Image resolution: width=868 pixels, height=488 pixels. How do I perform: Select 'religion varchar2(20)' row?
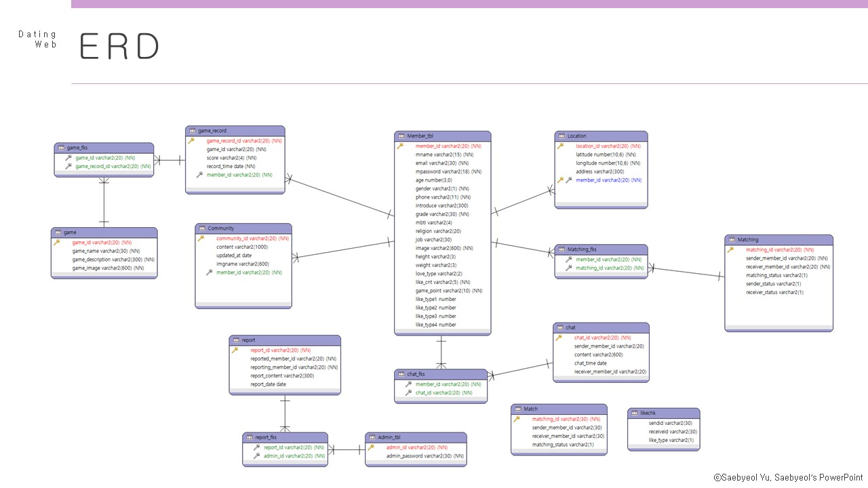pyautogui.click(x=438, y=231)
